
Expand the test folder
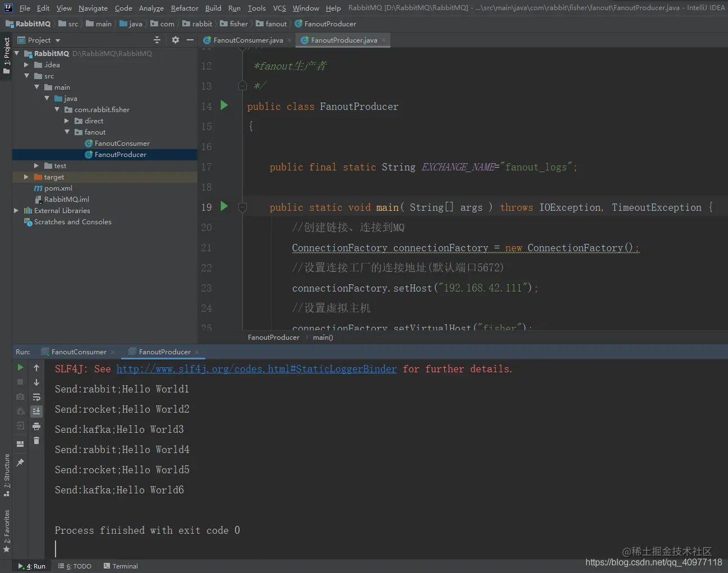(36, 165)
